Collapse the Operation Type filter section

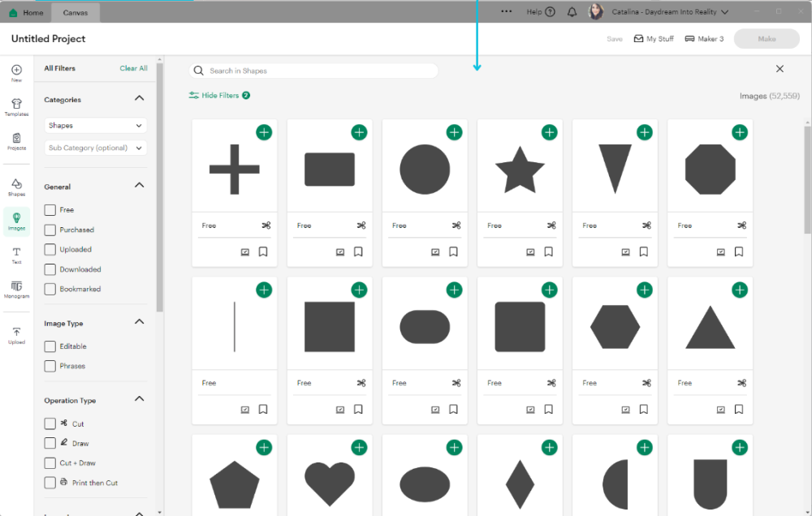(140, 399)
